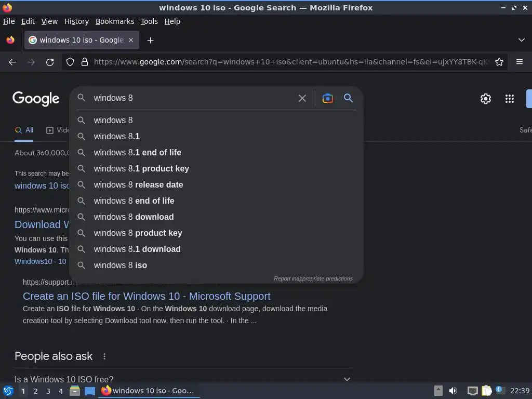Click Report inappropriate predictions link
The image size is (532, 399).
(313, 278)
